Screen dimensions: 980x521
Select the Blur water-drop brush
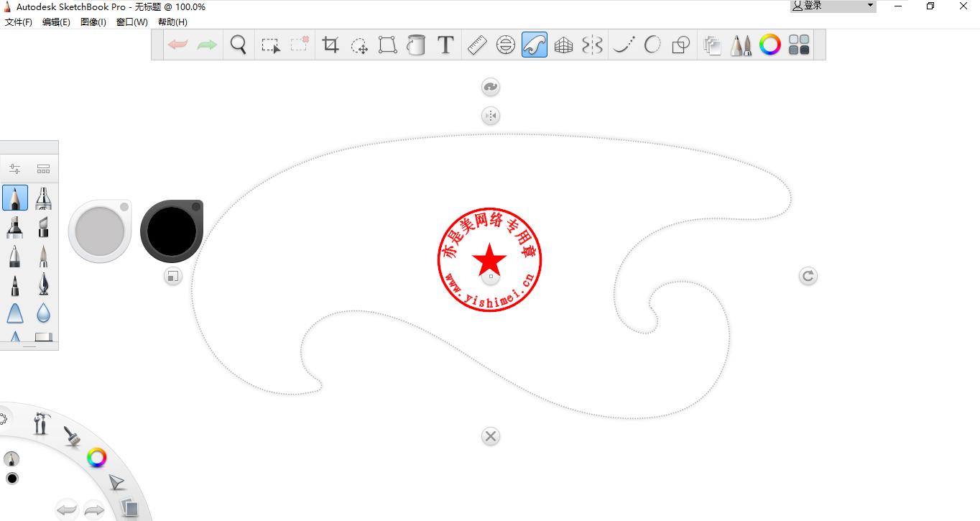click(44, 313)
